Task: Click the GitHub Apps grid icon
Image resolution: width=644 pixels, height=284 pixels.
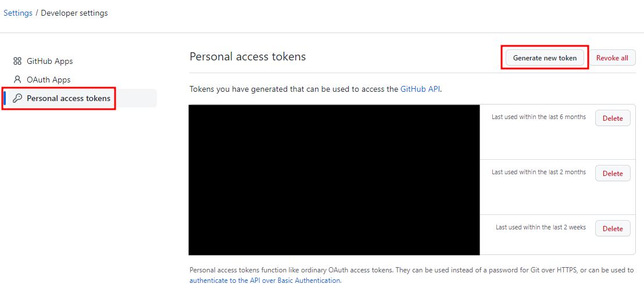Action: (17, 61)
